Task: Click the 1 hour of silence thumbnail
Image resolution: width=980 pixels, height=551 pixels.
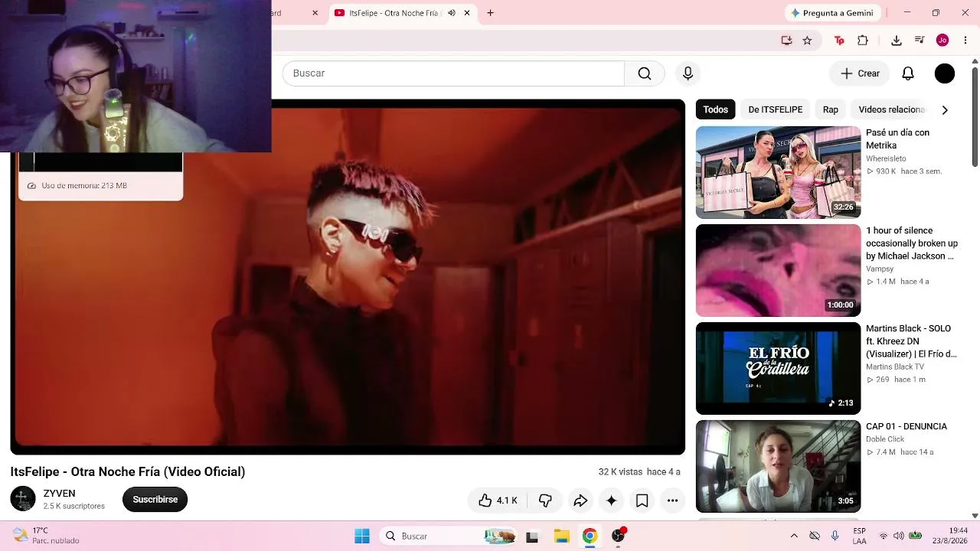Action: click(779, 270)
